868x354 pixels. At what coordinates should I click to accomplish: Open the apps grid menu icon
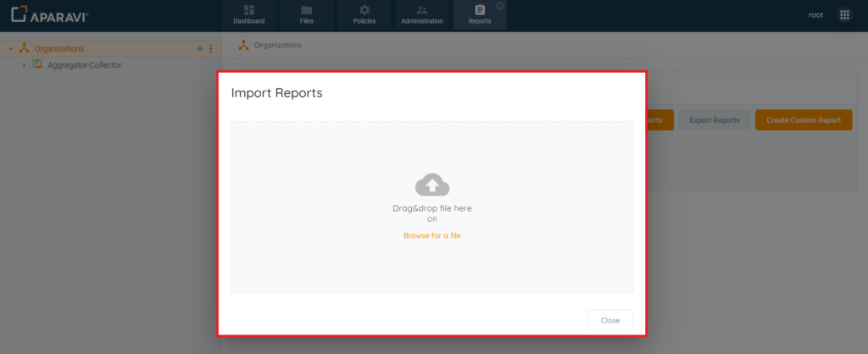coord(844,15)
